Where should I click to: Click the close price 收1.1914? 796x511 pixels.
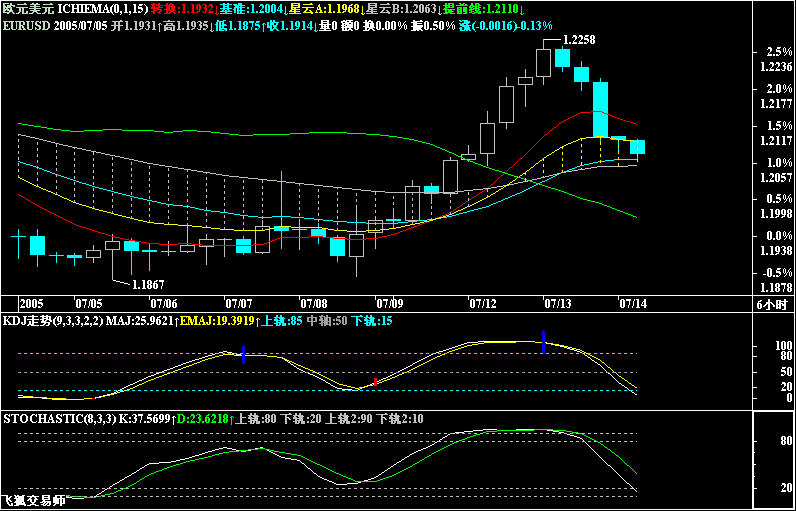[291, 26]
